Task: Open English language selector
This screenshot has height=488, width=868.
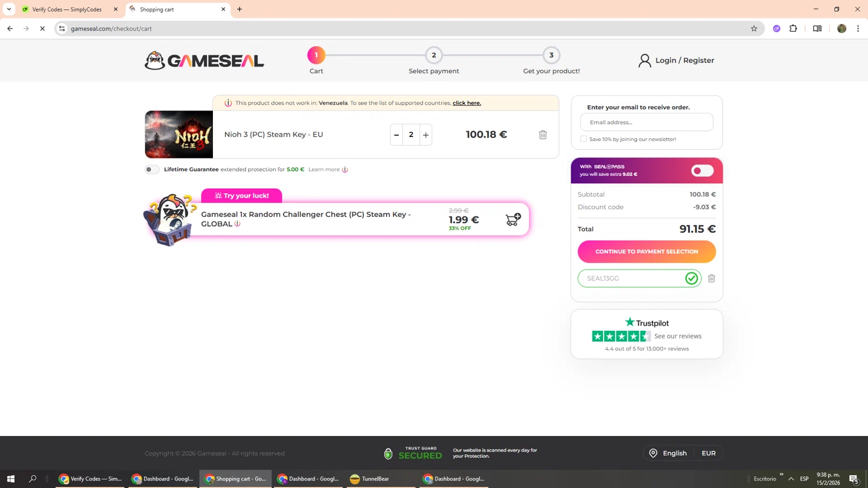Action: coord(668,453)
